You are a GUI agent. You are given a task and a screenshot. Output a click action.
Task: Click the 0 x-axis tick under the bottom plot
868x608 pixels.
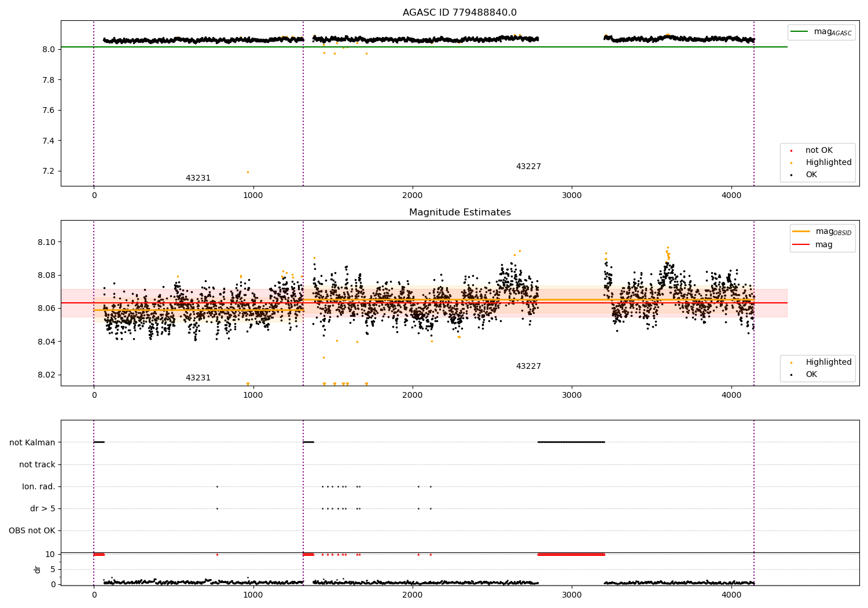(94, 595)
